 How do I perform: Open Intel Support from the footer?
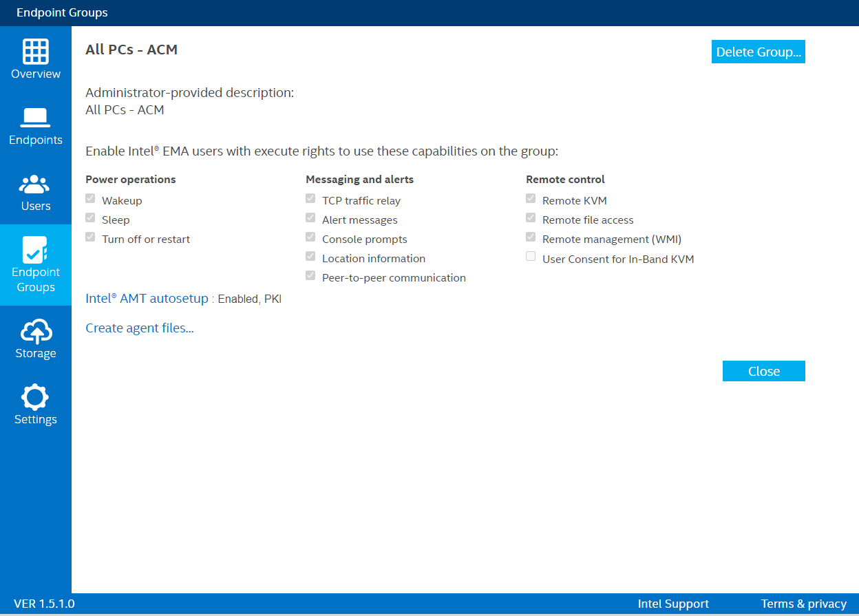pyautogui.click(x=673, y=604)
